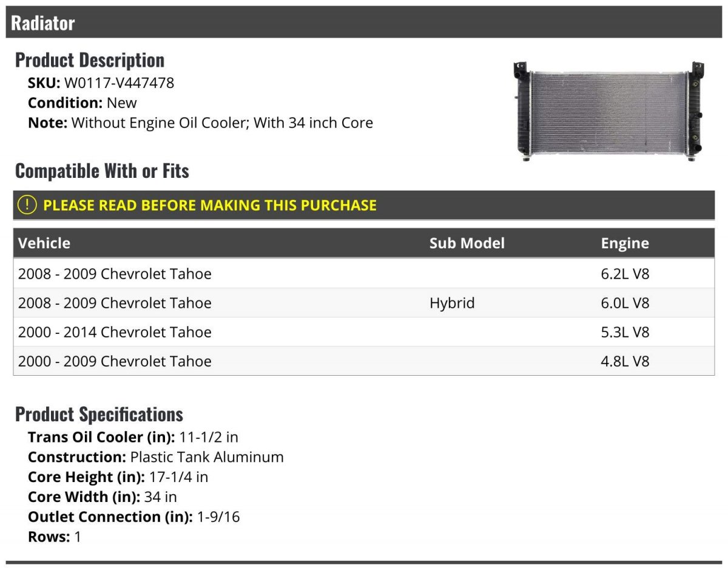
Task: Click the Note about Engine Oil Cooler
Action: [200, 123]
